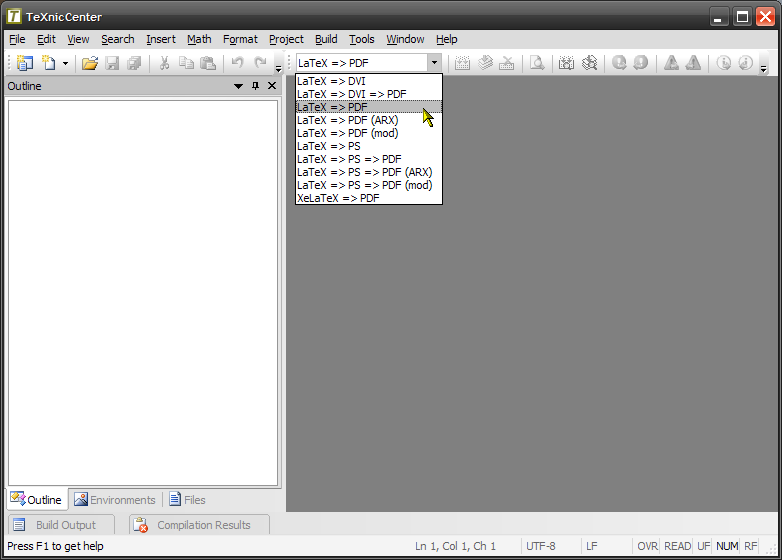This screenshot has width=782, height=560.
Task: Click the Previous Error icon
Action: 641,63
